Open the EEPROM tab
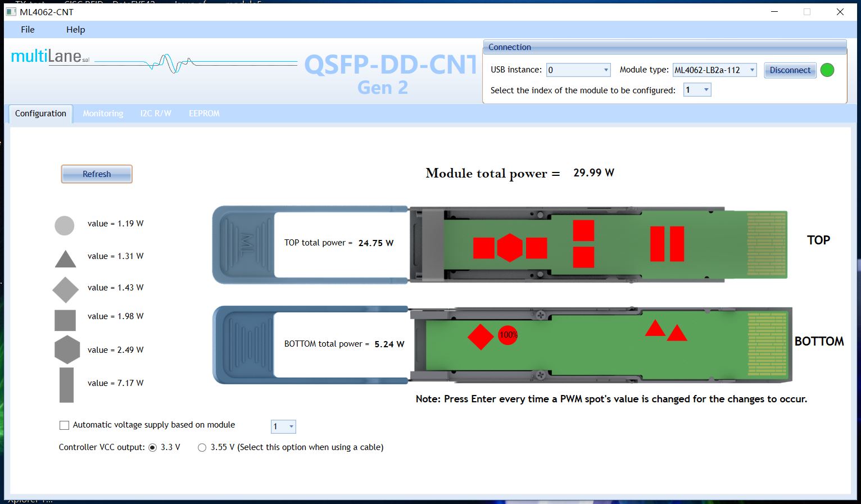This screenshot has width=861, height=504. pos(204,113)
